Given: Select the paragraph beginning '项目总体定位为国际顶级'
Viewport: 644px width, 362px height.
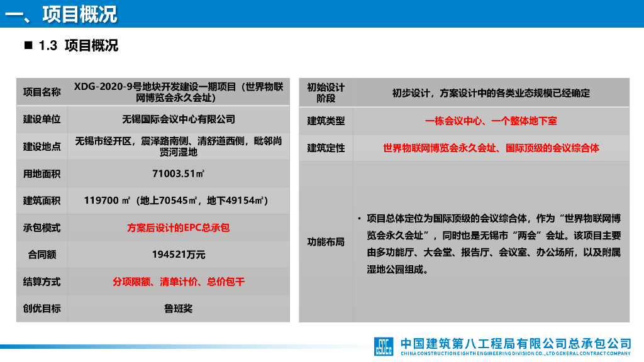Looking at the screenshot, I should click(x=493, y=244).
